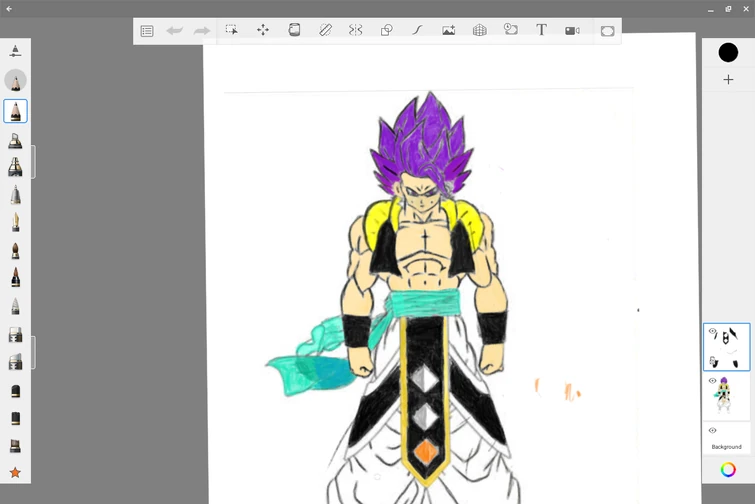Select the top black ink layer thumbnail
755x504 pixels.
click(727, 347)
